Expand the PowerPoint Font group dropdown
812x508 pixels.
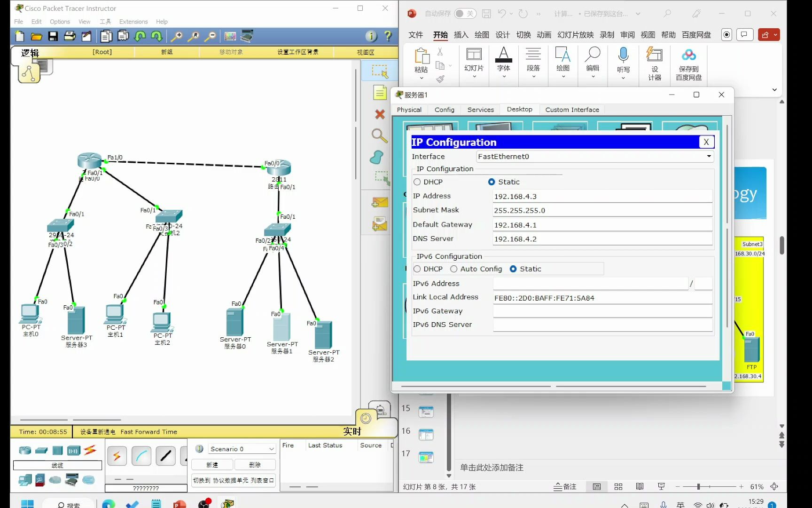point(504,76)
